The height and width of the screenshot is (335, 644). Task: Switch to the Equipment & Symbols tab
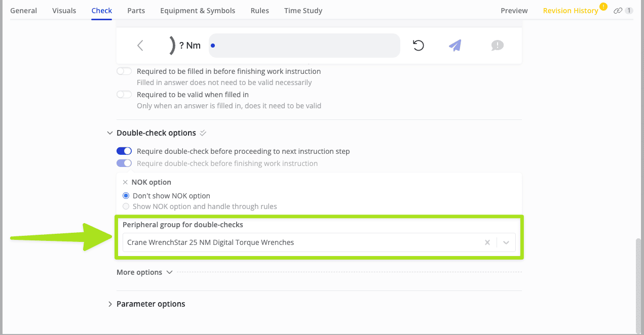[x=198, y=11]
